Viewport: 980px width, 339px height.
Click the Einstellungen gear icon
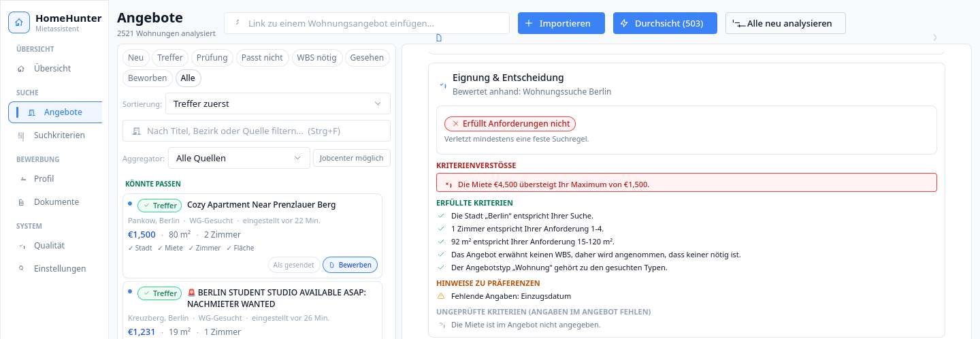21,269
